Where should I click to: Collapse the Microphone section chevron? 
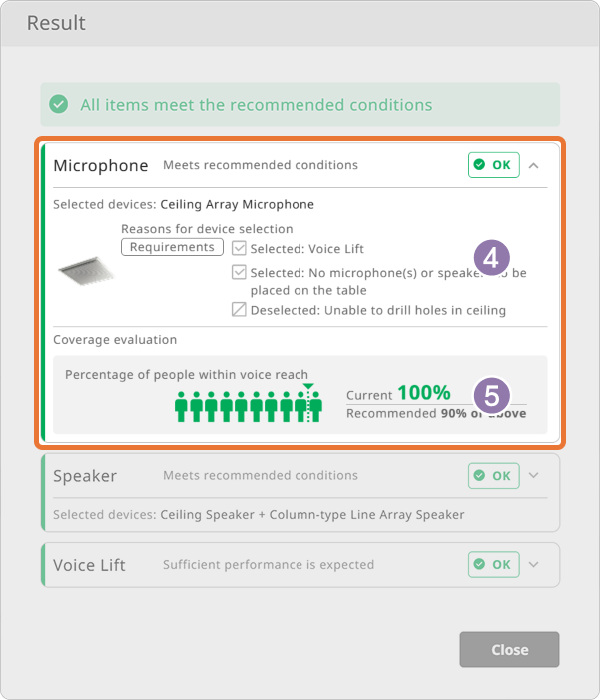(x=534, y=165)
